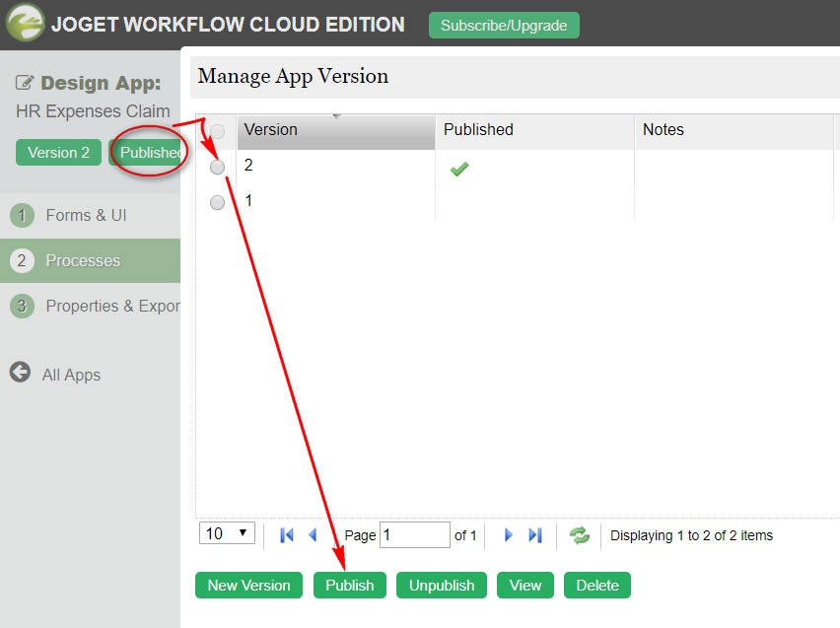Image resolution: width=840 pixels, height=628 pixels.
Task: Click the View button
Action: 525,586
